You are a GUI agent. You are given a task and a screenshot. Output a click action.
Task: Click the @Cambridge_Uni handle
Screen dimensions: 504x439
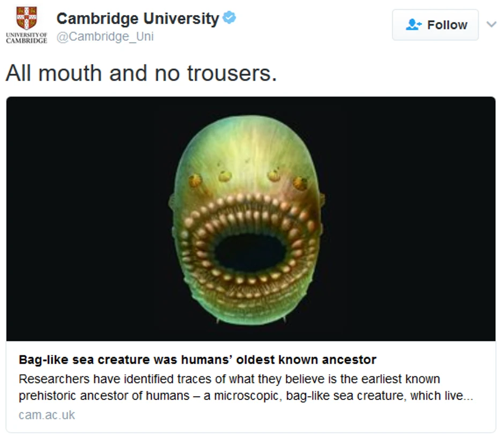tap(105, 38)
